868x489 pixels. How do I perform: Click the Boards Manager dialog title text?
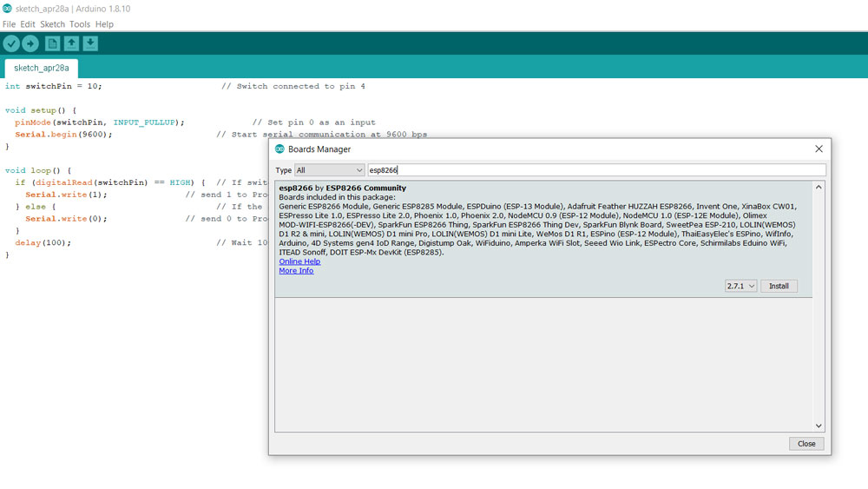[319, 149]
